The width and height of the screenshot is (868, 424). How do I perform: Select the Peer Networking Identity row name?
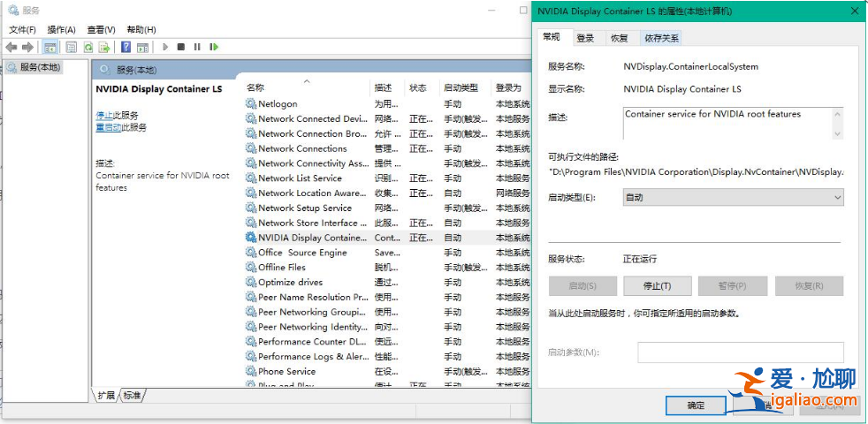pyautogui.click(x=313, y=327)
